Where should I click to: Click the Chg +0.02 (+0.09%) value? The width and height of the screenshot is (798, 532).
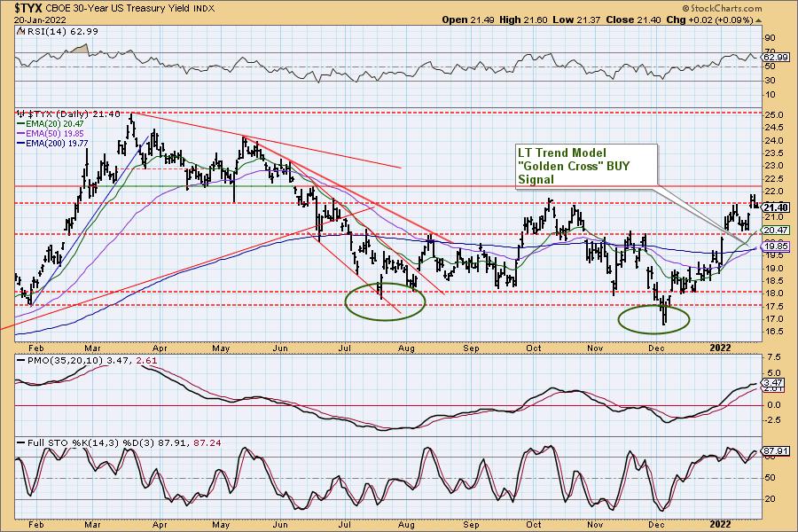[709, 20]
